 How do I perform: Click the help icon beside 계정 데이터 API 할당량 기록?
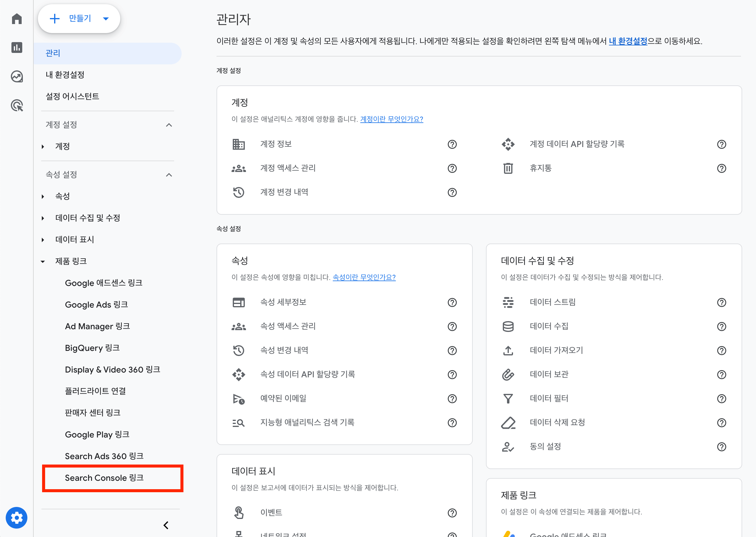722,144
